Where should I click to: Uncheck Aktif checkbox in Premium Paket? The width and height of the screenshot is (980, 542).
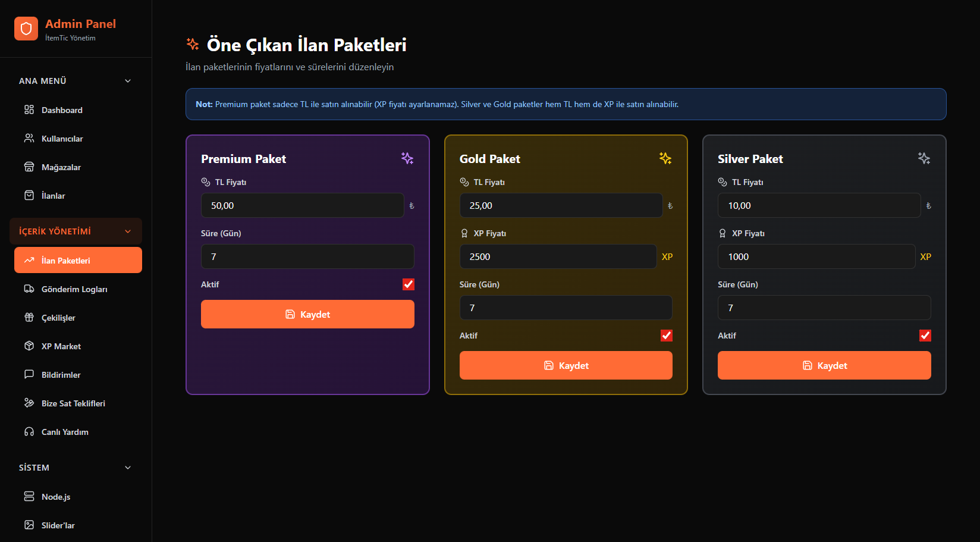pos(409,284)
